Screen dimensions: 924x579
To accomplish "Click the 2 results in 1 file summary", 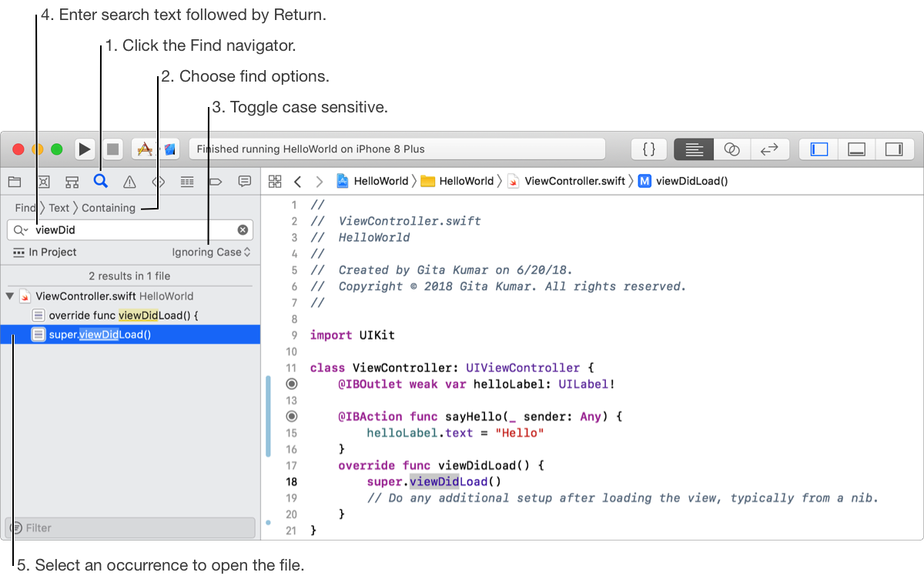I will click(130, 276).
